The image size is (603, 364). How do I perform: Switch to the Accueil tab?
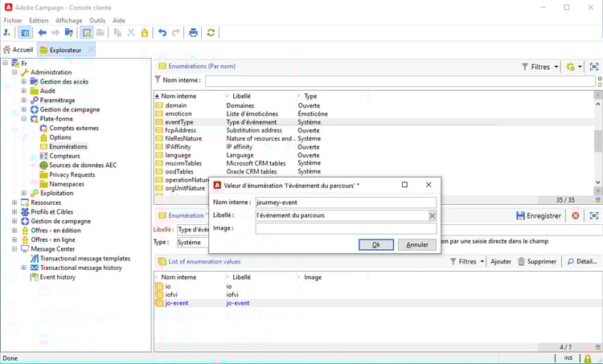tap(18, 50)
